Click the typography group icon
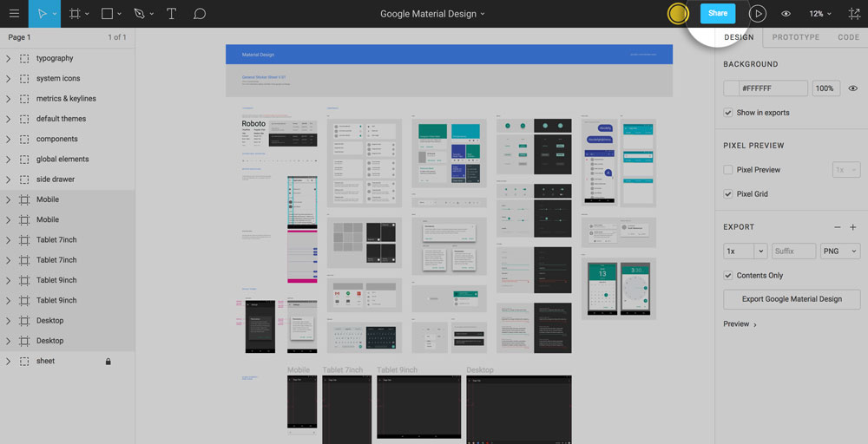The image size is (868, 444). pyautogui.click(x=24, y=58)
